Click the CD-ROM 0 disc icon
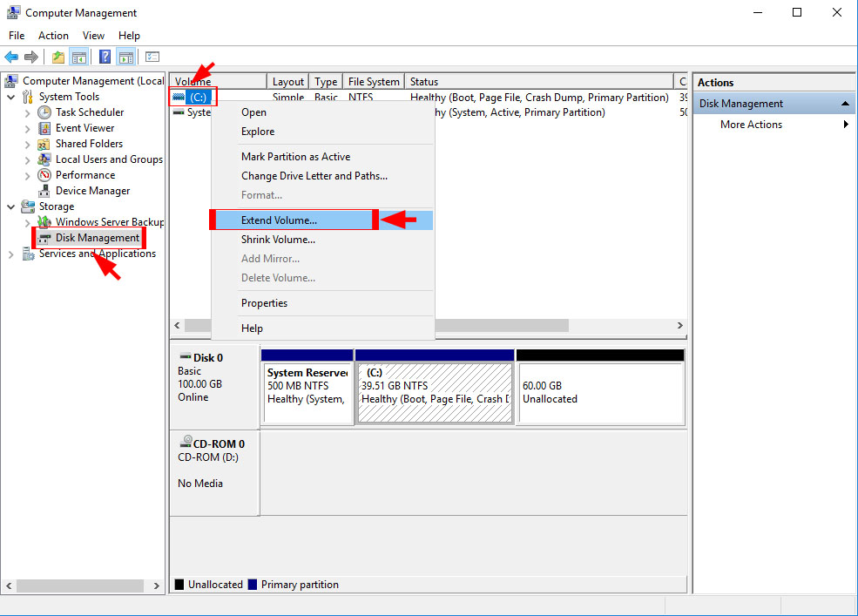The image size is (858, 616). (x=186, y=442)
